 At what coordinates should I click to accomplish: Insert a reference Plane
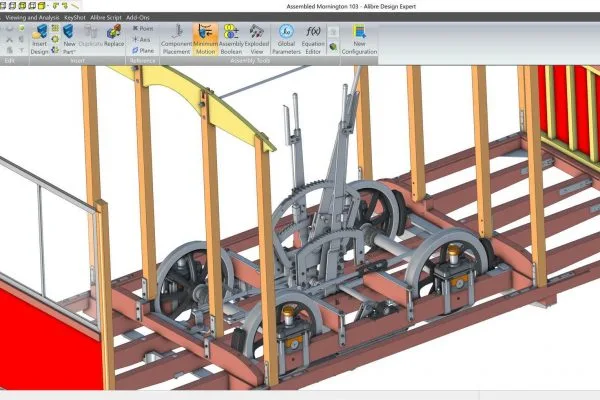pos(143,51)
